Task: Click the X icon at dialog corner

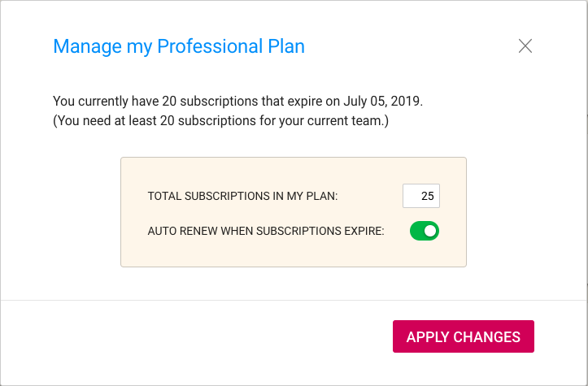Action: (x=525, y=46)
